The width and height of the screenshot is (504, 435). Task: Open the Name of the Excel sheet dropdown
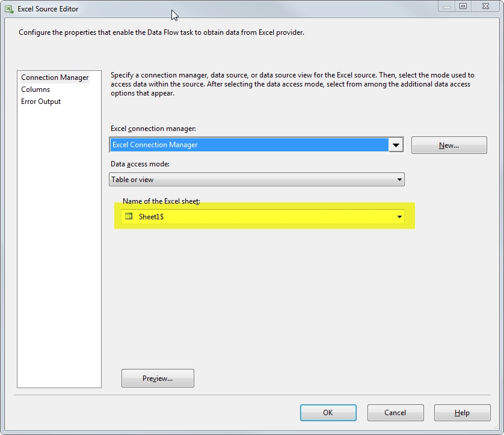tap(399, 216)
